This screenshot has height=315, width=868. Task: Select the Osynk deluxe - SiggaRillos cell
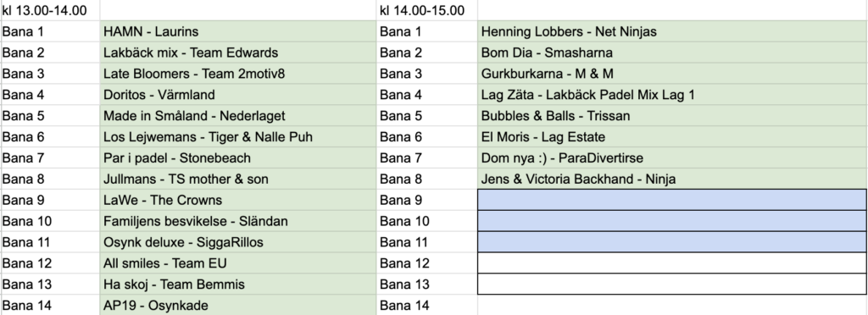(x=238, y=242)
